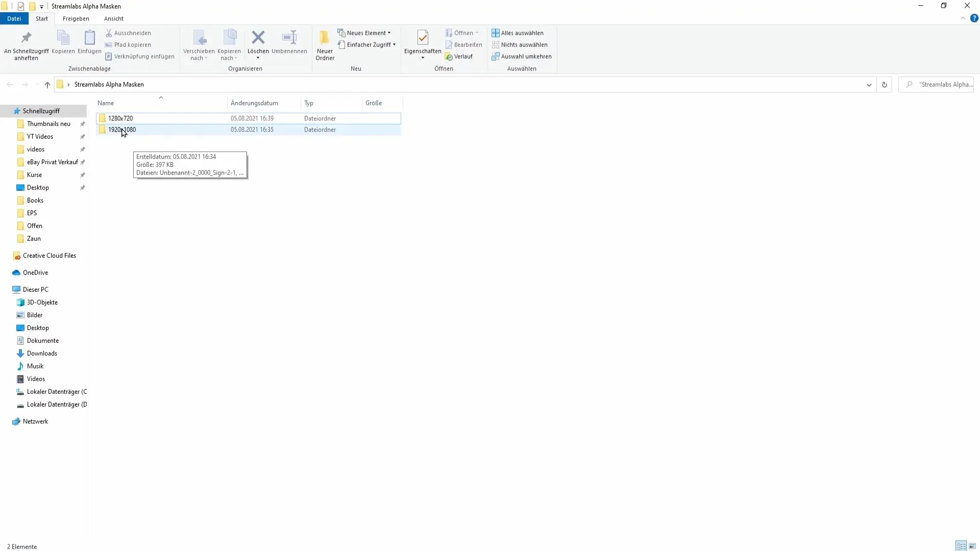Create a Neuer Ordner
The width and height of the screenshot is (980, 551).
tap(325, 45)
